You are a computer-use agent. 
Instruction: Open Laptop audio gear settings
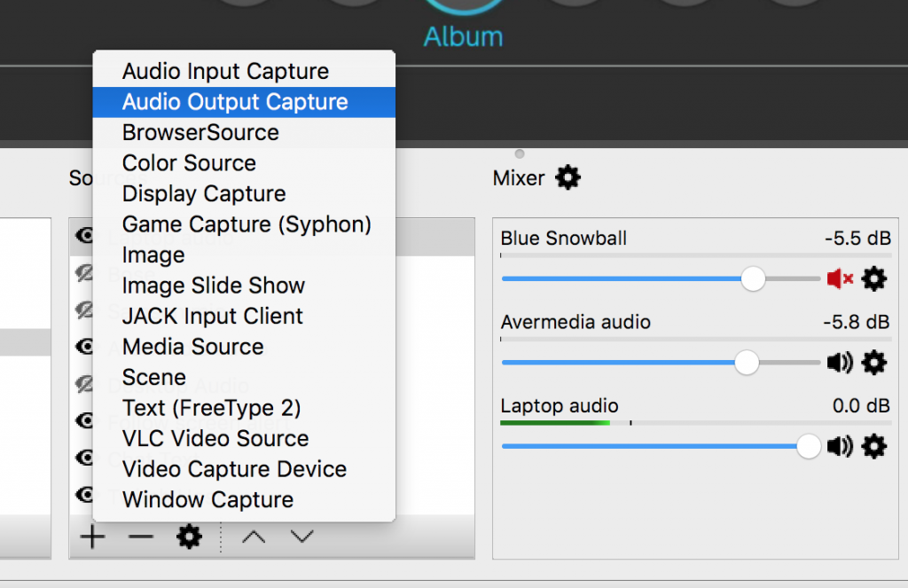pos(873,447)
